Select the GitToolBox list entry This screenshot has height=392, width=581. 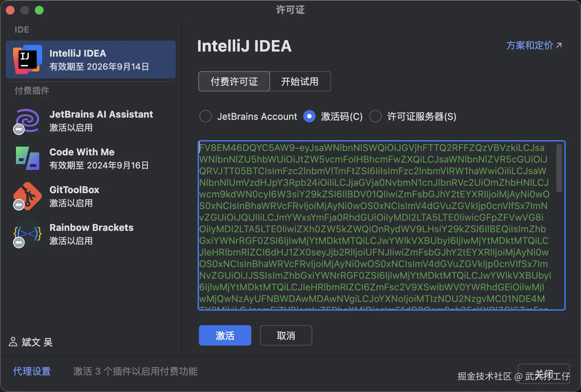(91, 196)
